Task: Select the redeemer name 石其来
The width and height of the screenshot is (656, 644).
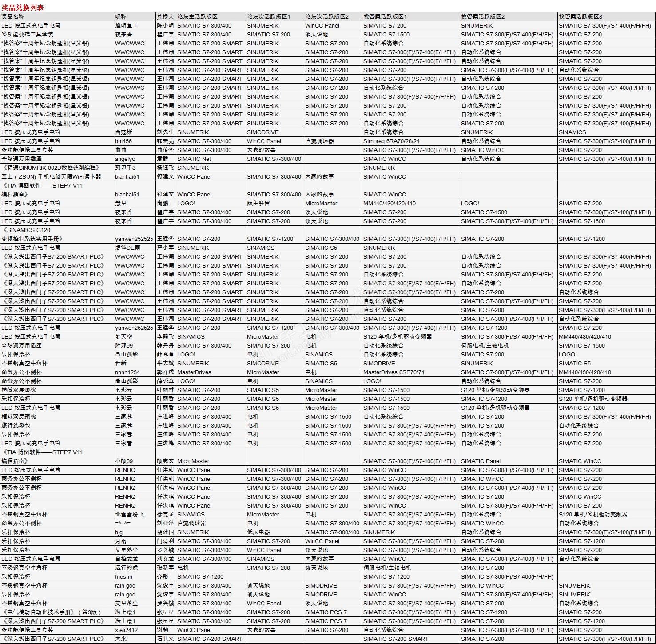Action: point(165,639)
